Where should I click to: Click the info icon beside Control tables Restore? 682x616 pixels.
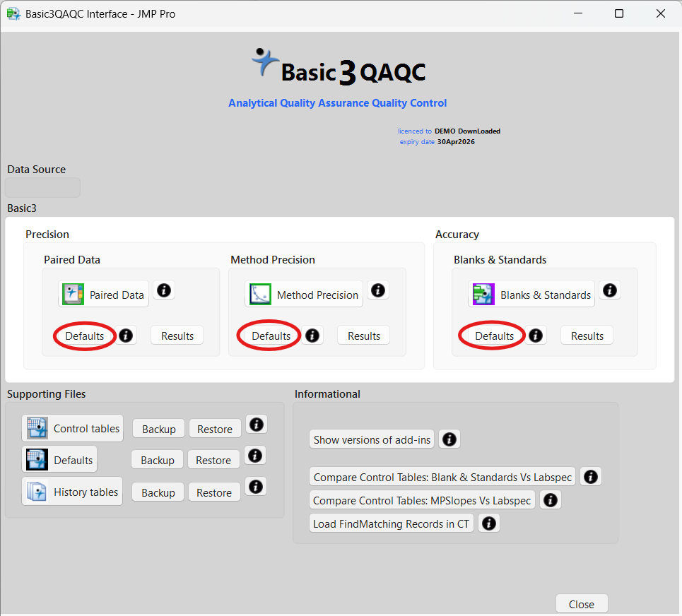click(256, 425)
